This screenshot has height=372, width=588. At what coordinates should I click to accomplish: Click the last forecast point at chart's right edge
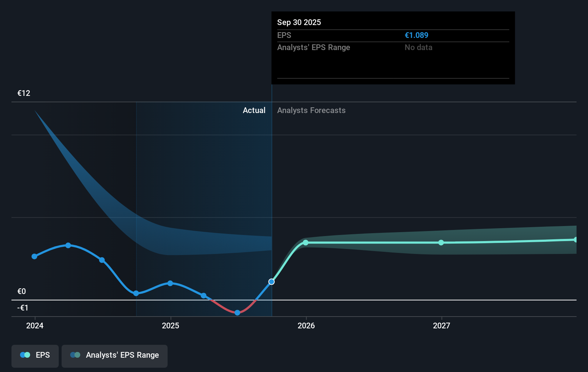575,240
